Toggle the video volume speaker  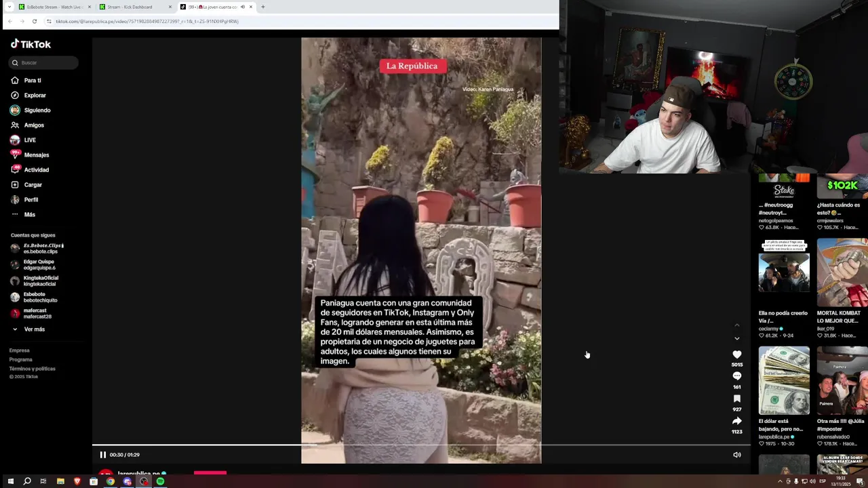737,455
